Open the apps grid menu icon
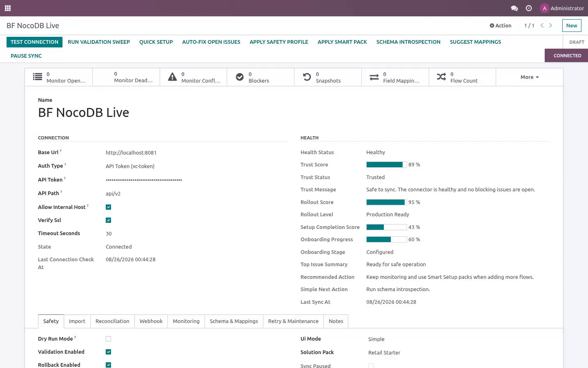The image size is (588, 368). tap(8, 8)
